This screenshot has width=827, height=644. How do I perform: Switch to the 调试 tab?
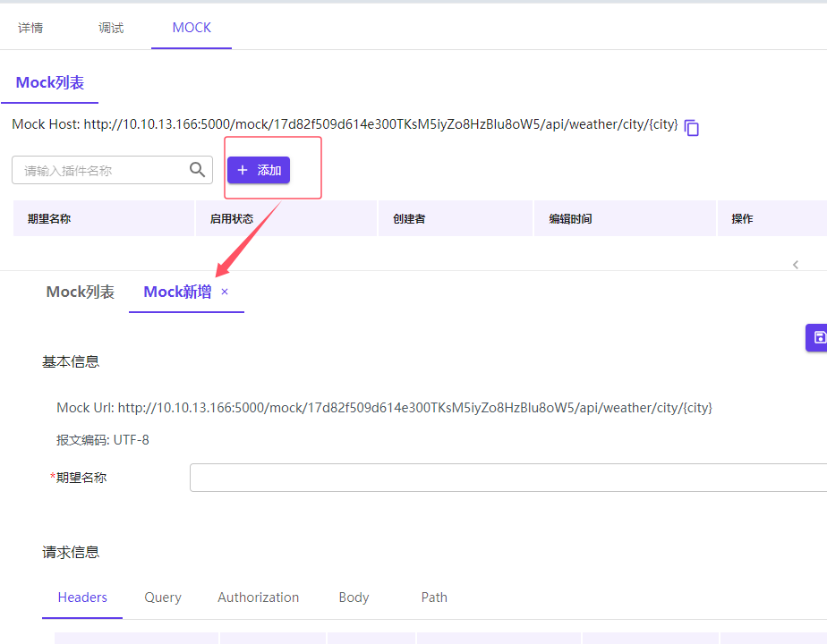point(111,28)
